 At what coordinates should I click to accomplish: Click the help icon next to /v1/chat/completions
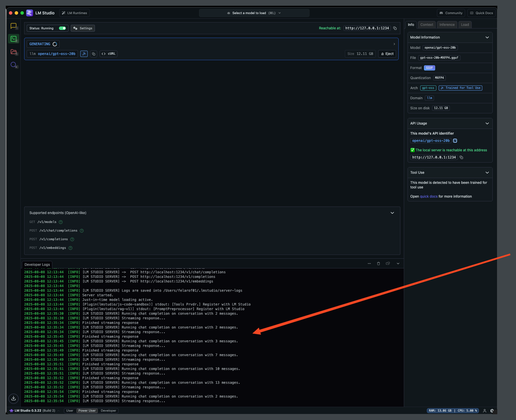[81, 230]
